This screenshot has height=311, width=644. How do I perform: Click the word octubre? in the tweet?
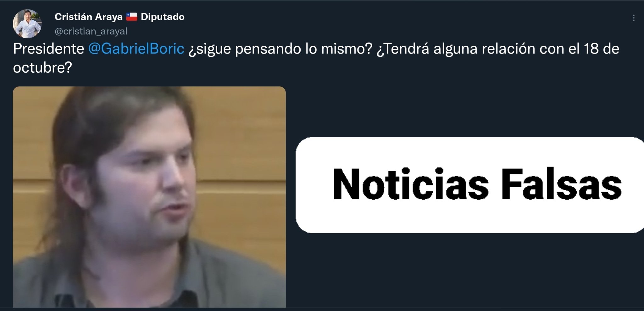click(43, 67)
